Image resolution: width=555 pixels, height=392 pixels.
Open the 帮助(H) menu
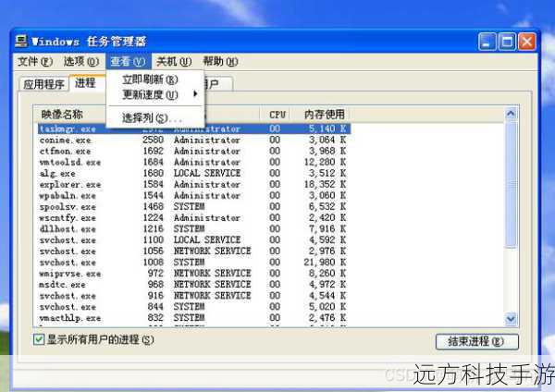220,62
